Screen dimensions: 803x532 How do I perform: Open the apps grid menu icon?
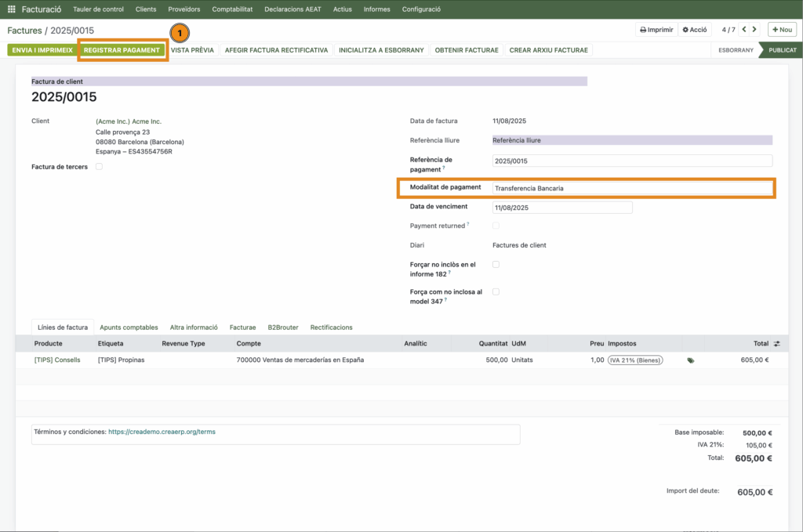pyautogui.click(x=11, y=9)
